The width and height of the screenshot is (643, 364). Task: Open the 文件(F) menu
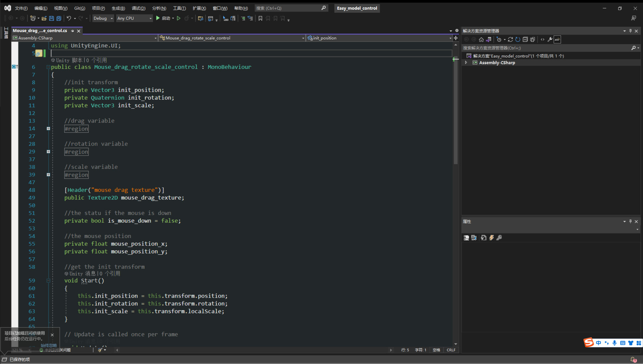click(21, 8)
